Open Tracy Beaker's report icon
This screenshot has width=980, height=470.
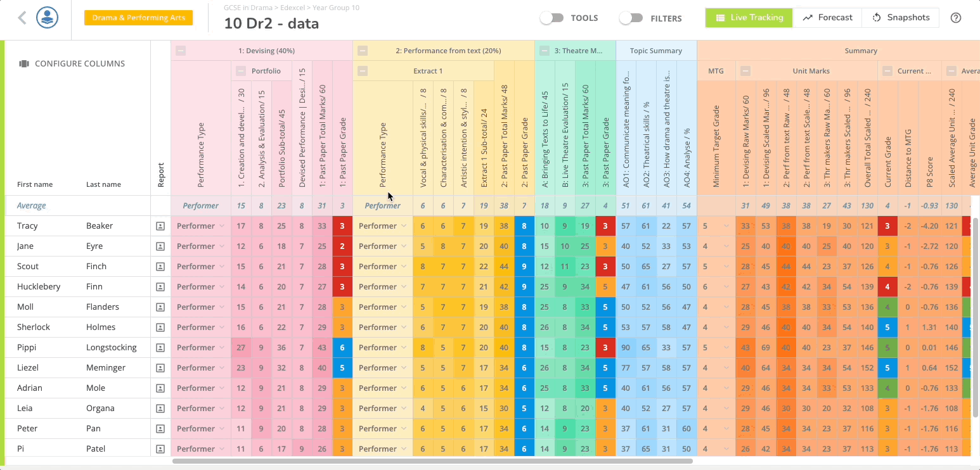(x=160, y=226)
